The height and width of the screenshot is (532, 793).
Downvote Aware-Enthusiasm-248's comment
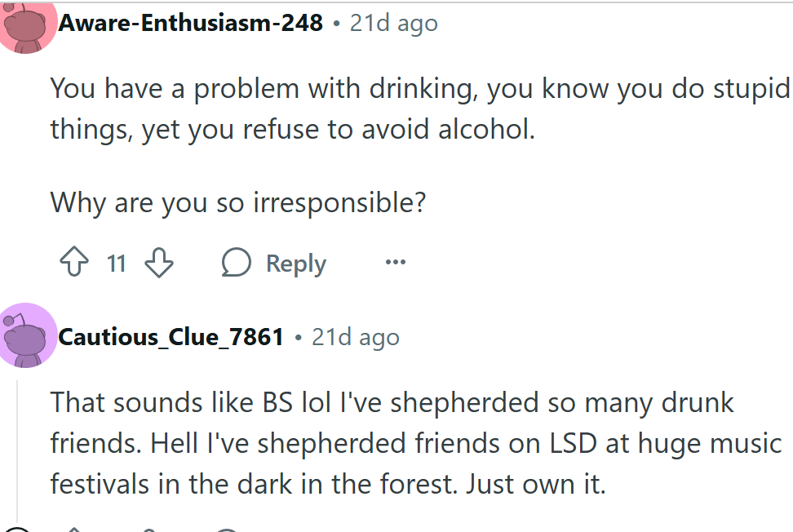coord(159,263)
